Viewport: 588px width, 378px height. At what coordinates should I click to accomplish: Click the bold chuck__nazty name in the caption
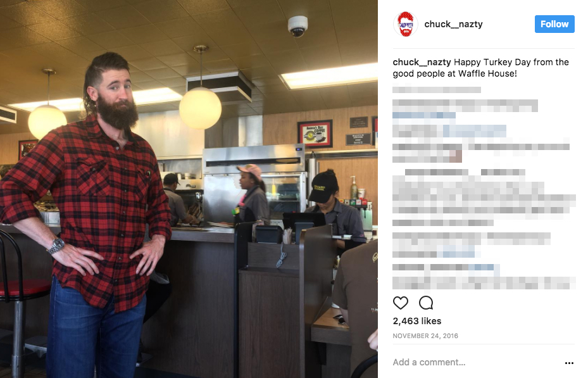(422, 62)
